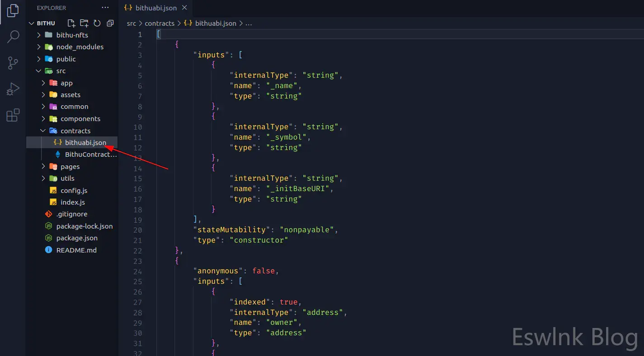
Task: Open the Explorer more actions menu
Action: pyautogui.click(x=105, y=8)
